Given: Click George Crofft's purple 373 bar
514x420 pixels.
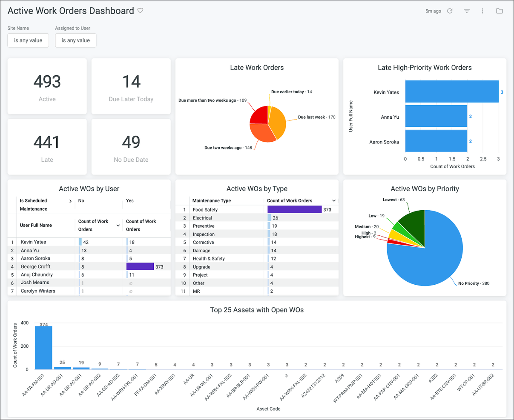Looking at the screenshot, I should coord(140,266).
